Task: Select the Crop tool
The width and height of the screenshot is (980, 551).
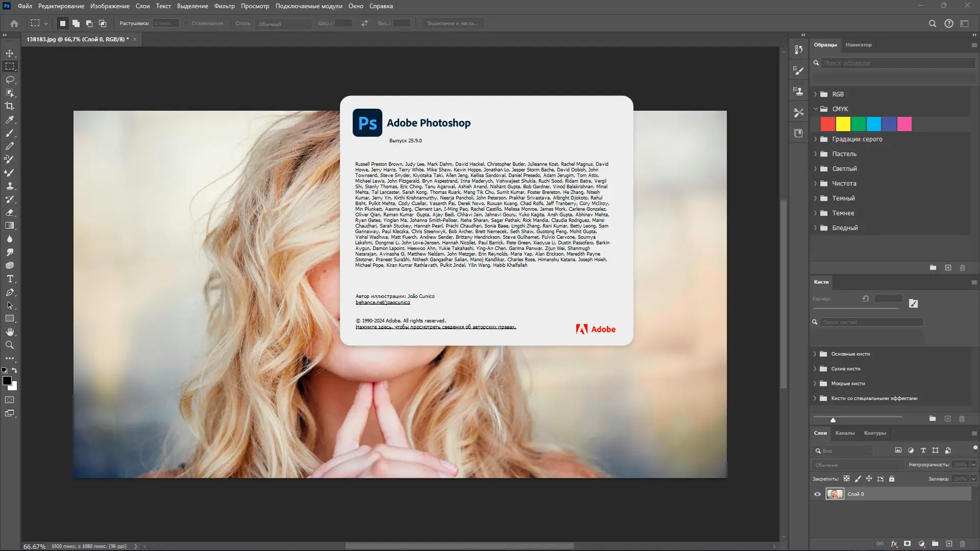Action: (10, 106)
